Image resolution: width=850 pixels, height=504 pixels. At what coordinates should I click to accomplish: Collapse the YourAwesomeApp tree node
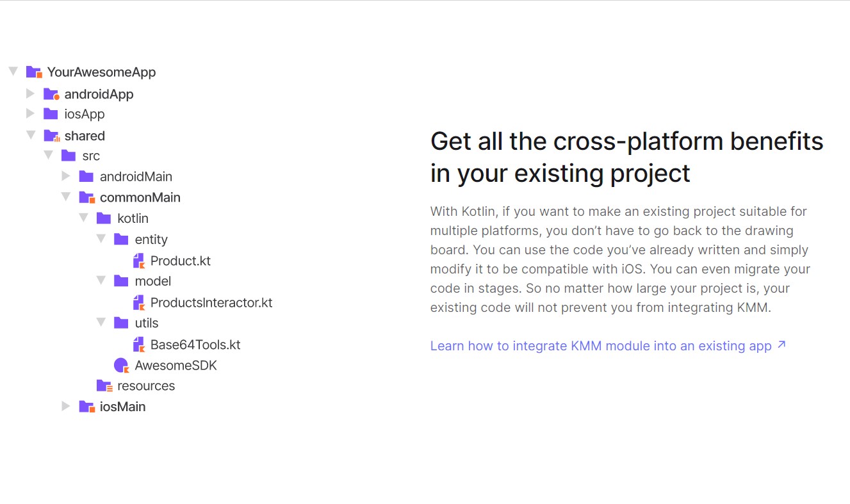(x=13, y=71)
